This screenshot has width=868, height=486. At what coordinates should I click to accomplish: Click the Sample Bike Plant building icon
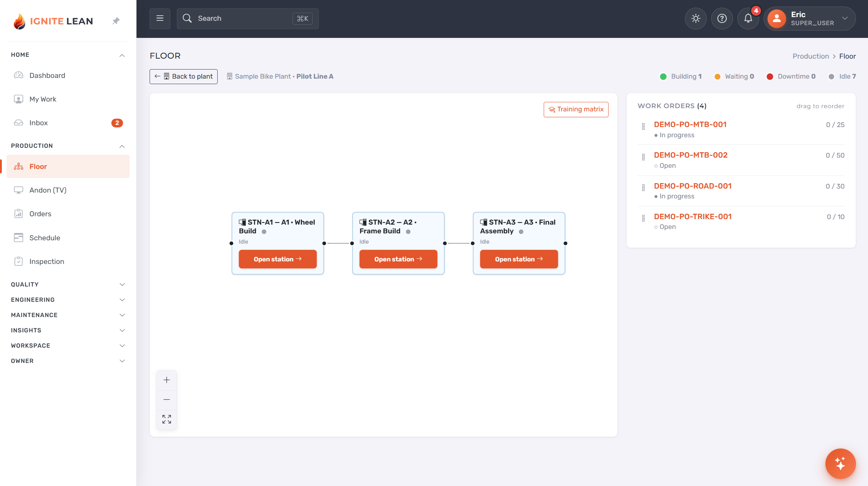pos(230,76)
